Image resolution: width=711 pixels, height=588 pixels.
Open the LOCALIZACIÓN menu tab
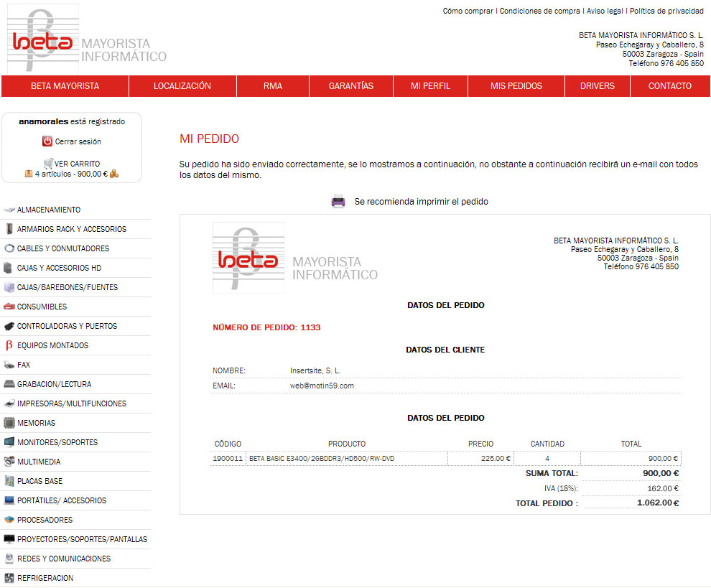182,86
